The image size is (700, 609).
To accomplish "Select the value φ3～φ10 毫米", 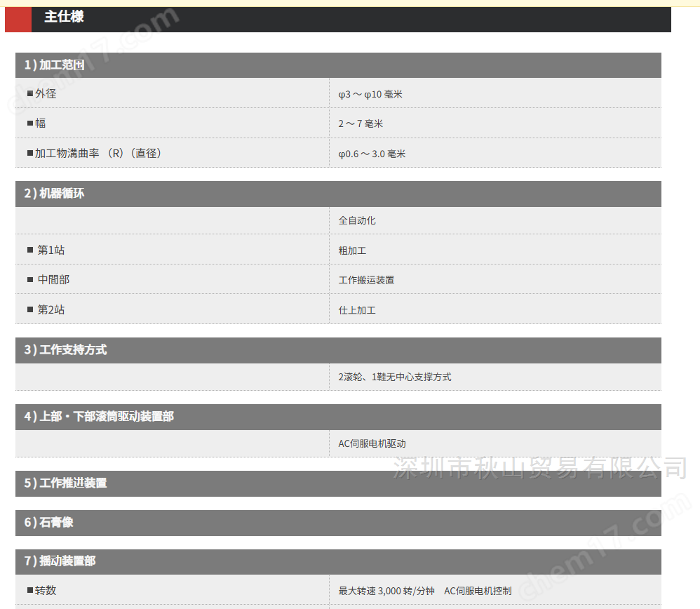I will tap(370, 94).
